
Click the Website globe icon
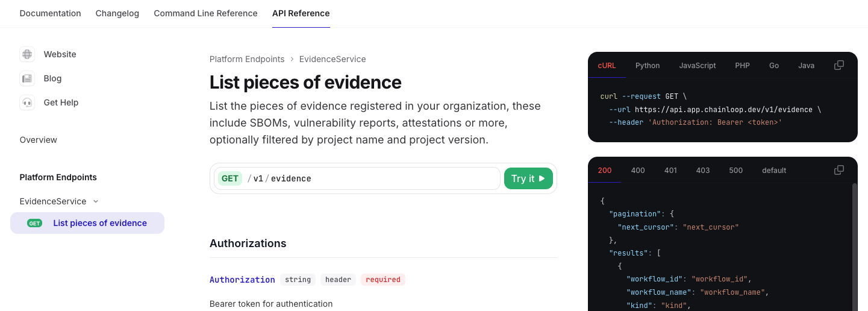tap(27, 54)
